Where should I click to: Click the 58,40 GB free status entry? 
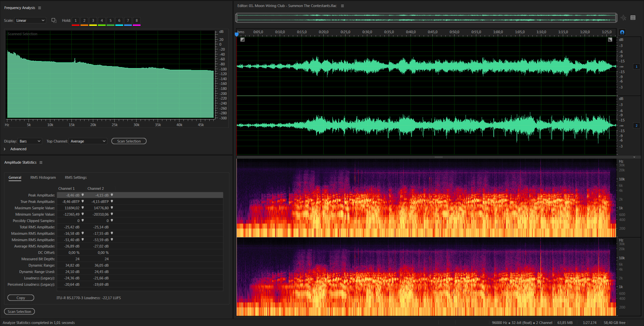pos(614,323)
